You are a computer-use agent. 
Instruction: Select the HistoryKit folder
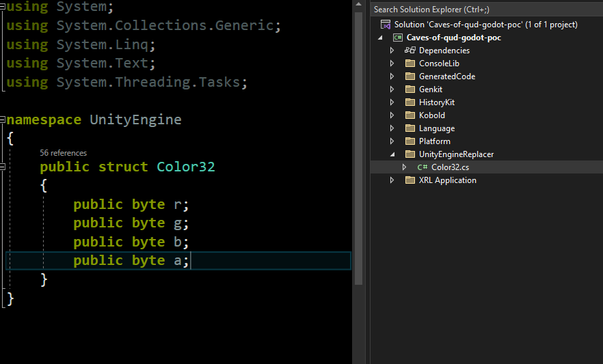pyautogui.click(x=436, y=102)
